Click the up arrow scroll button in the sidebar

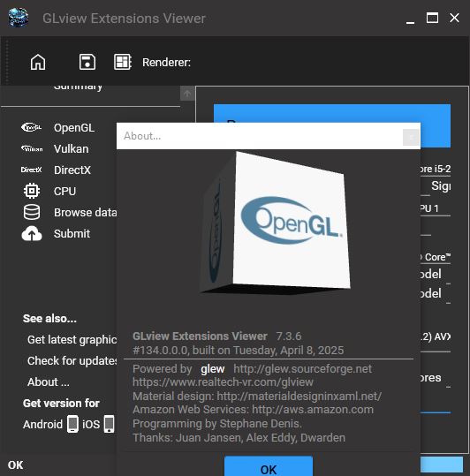pos(187,94)
